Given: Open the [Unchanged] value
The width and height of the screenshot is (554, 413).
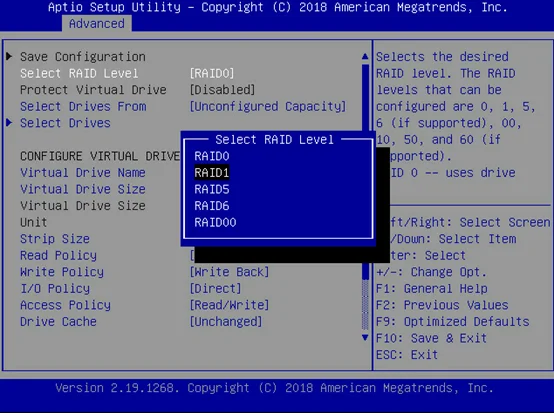Looking at the screenshot, I should pyautogui.click(x=226, y=321).
